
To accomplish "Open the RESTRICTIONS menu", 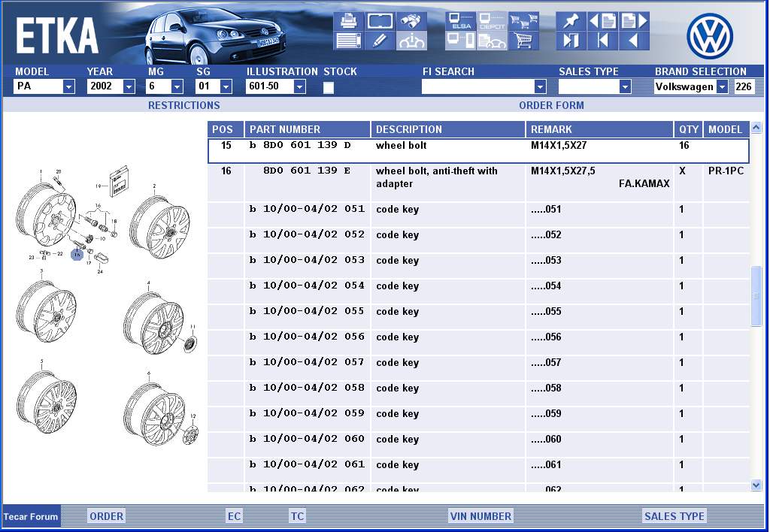I will (x=184, y=105).
